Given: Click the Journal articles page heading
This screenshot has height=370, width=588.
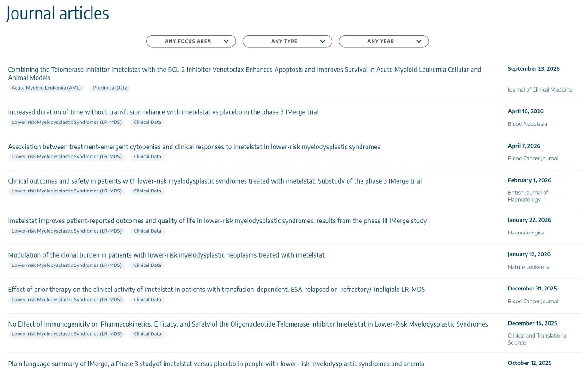Looking at the screenshot, I should tap(58, 13).
